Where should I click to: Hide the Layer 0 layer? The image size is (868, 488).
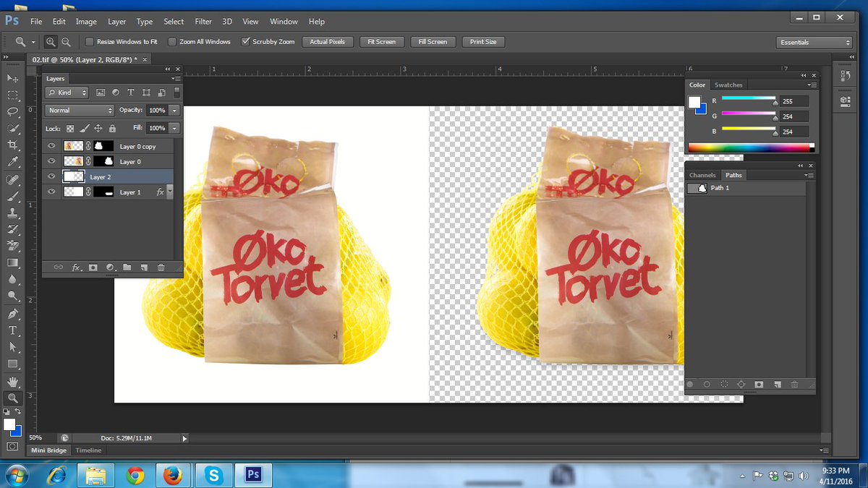(51, 161)
